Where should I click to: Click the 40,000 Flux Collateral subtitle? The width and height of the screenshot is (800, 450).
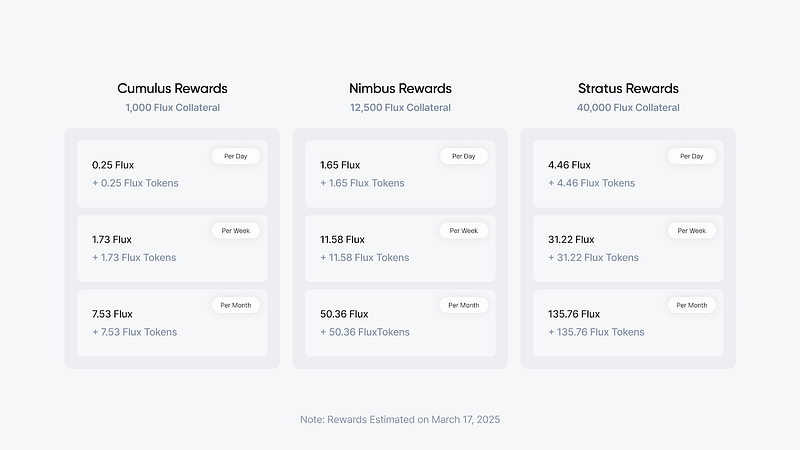(x=628, y=108)
